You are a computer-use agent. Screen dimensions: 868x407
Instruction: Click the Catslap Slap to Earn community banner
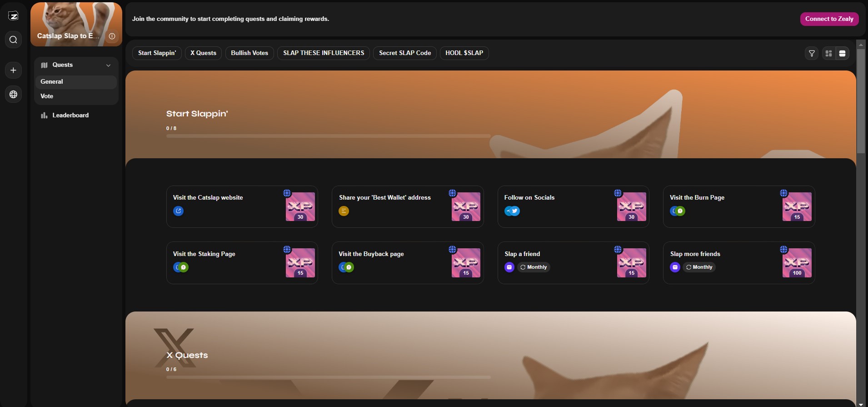76,24
